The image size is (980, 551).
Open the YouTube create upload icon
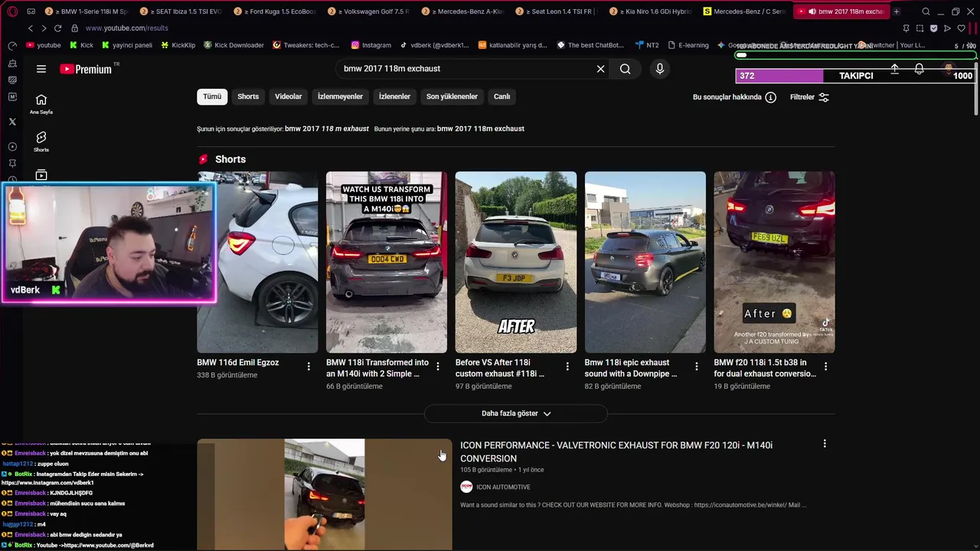[894, 69]
